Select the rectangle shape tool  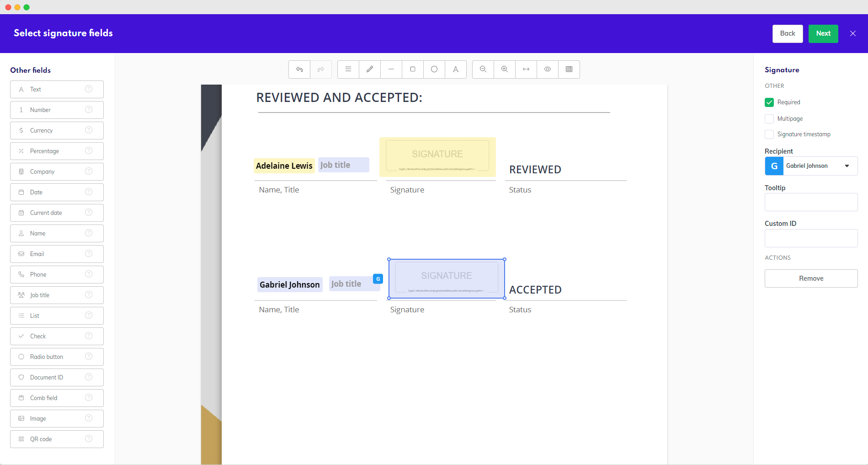413,69
